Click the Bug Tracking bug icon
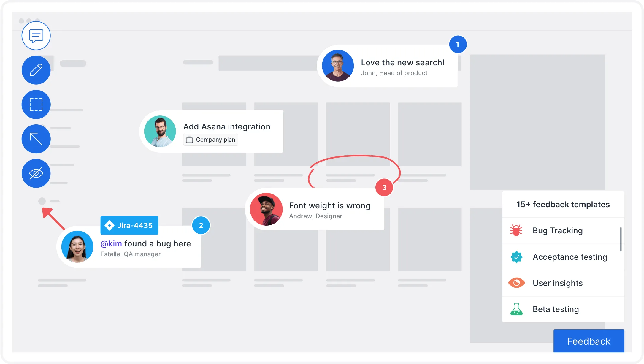This screenshot has width=644, height=364. point(516,230)
